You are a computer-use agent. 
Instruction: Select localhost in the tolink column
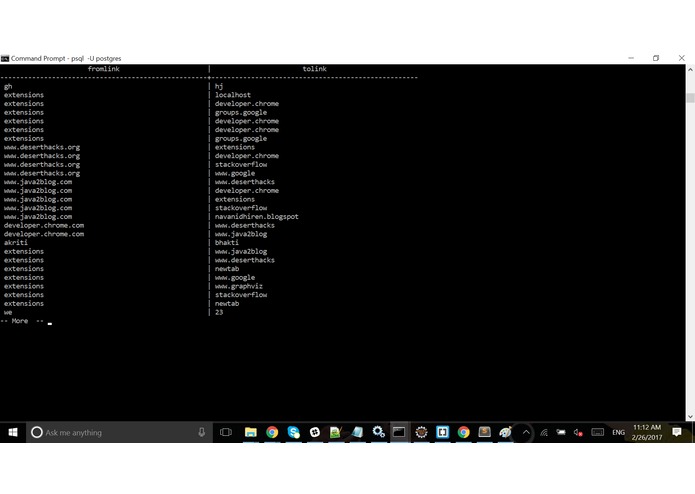click(233, 95)
